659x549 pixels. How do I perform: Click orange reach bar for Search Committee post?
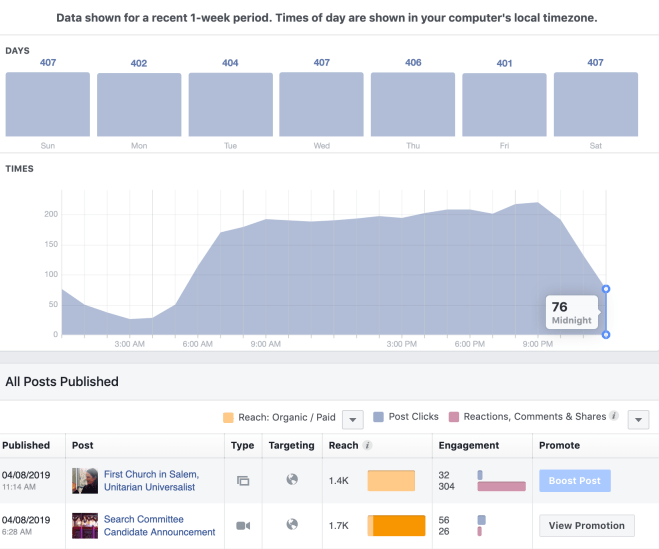coord(399,525)
